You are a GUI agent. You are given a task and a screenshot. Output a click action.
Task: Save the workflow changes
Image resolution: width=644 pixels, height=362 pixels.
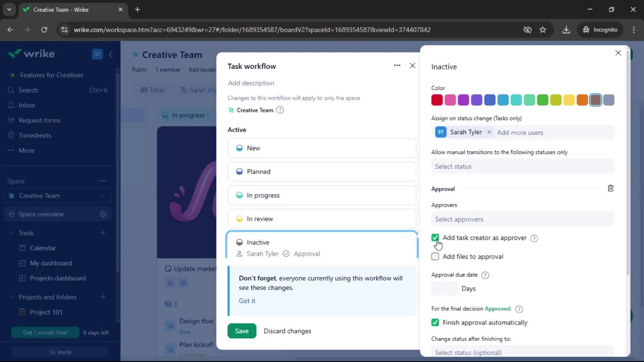(242, 331)
